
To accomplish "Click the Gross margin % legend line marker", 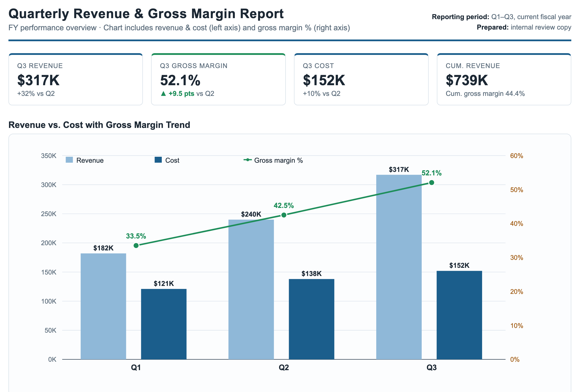I will pyautogui.click(x=248, y=160).
